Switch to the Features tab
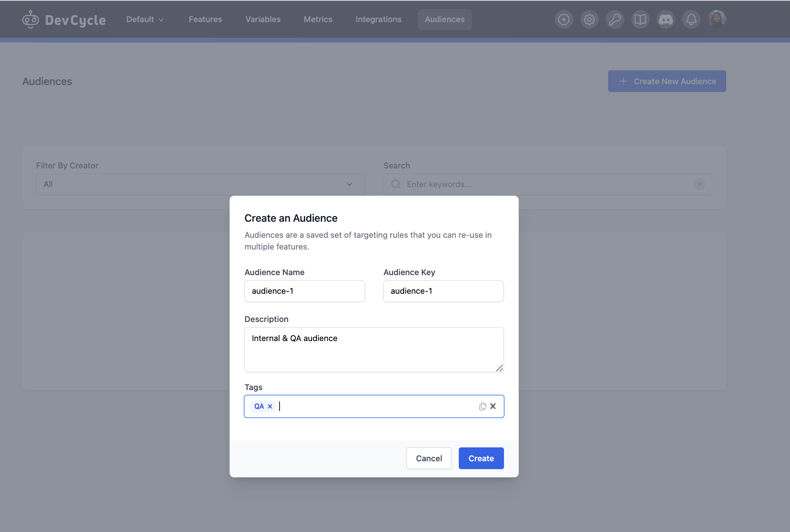The width and height of the screenshot is (790, 532). 205,19
